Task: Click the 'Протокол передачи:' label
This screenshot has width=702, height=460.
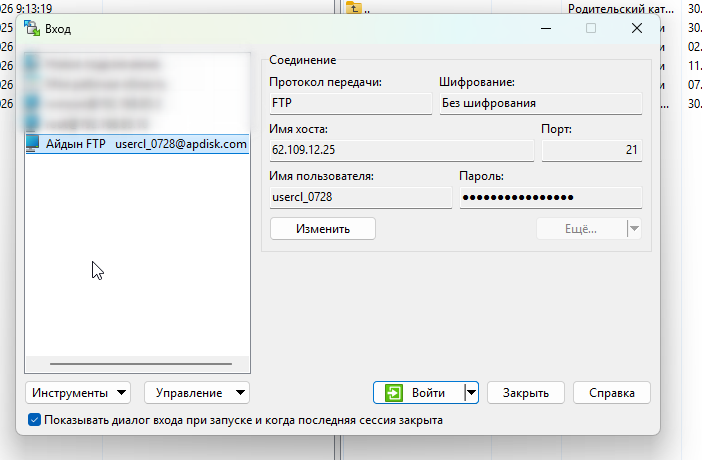Action: click(x=325, y=82)
